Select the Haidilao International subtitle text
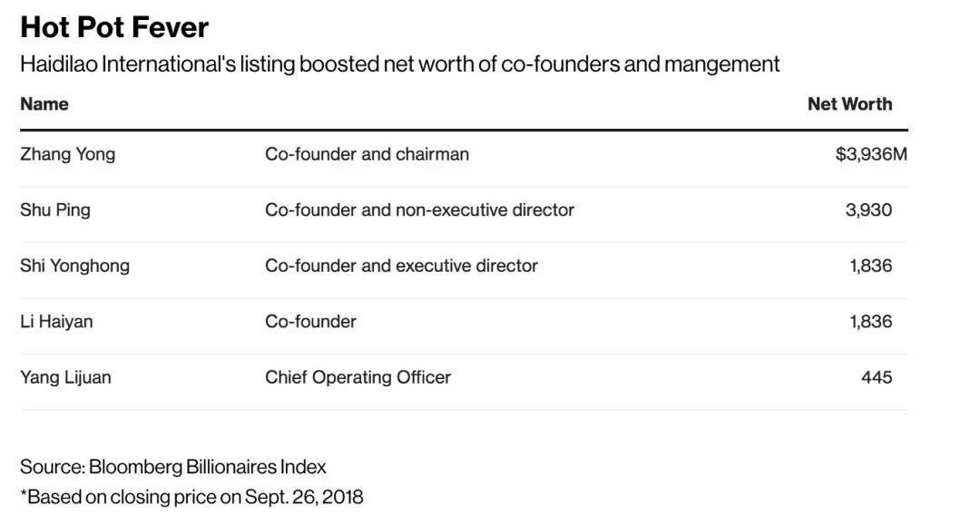The width and height of the screenshot is (980, 525). point(399,64)
